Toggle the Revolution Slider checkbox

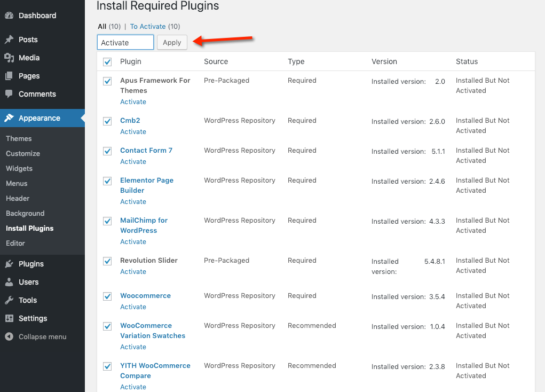[x=107, y=261]
